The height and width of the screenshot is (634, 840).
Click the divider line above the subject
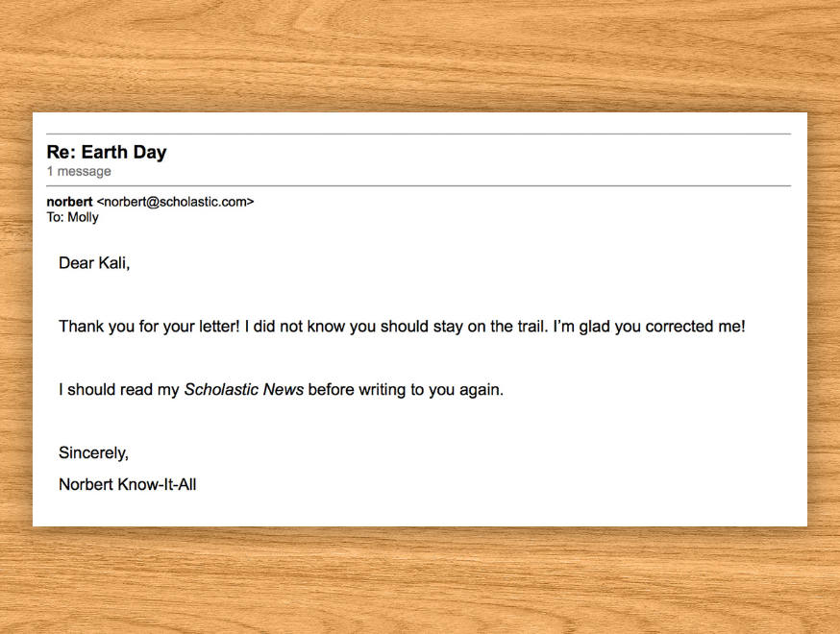point(418,134)
